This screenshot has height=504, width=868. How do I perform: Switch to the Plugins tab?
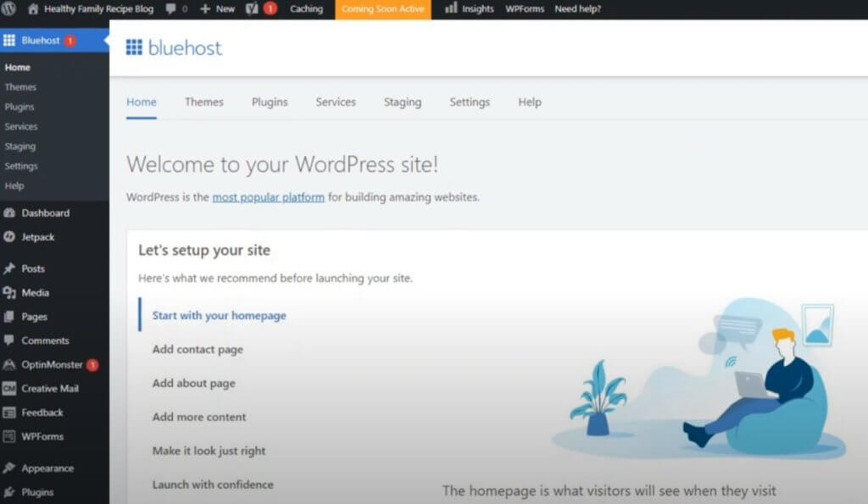click(x=270, y=102)
